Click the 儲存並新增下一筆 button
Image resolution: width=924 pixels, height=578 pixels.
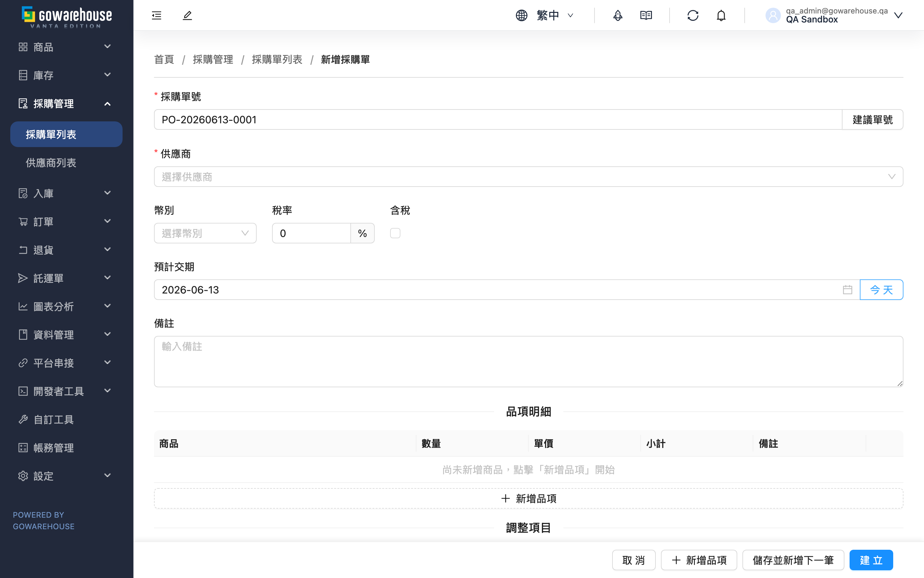(793, 560)
